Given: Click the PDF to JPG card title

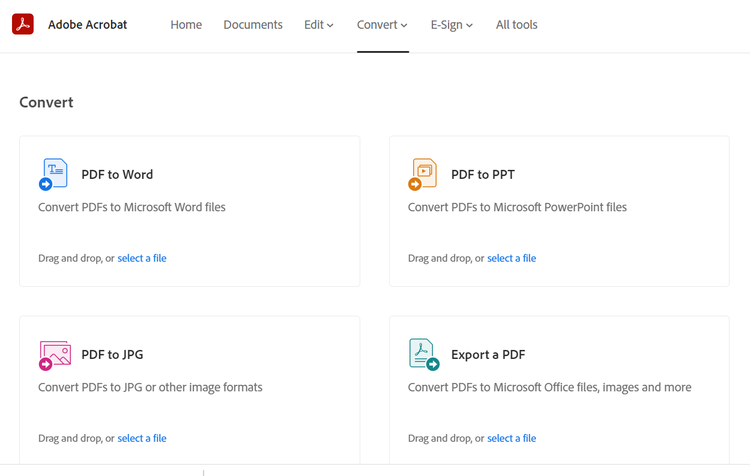Looking at the screenshot, I should 112,355.
